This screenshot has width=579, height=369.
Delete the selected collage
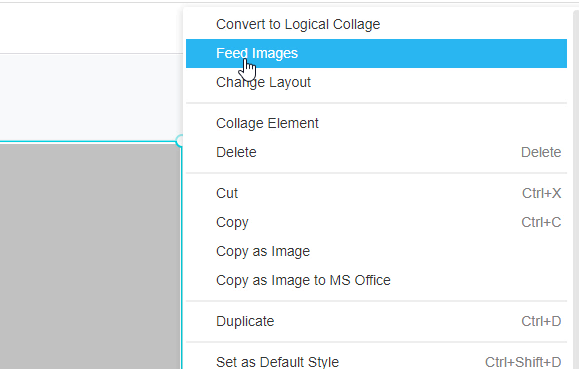376,152
